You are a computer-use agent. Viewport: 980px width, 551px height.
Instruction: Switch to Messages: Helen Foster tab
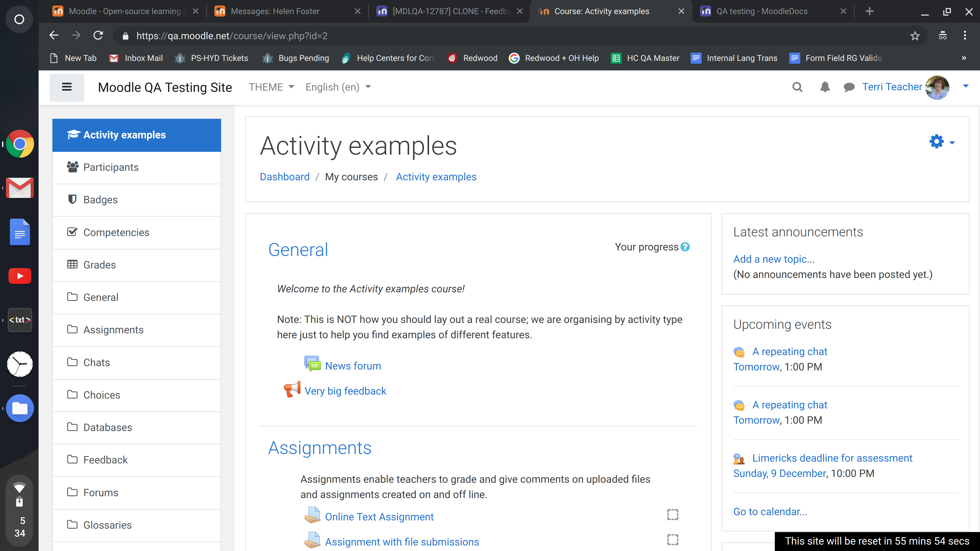[287, 11]
